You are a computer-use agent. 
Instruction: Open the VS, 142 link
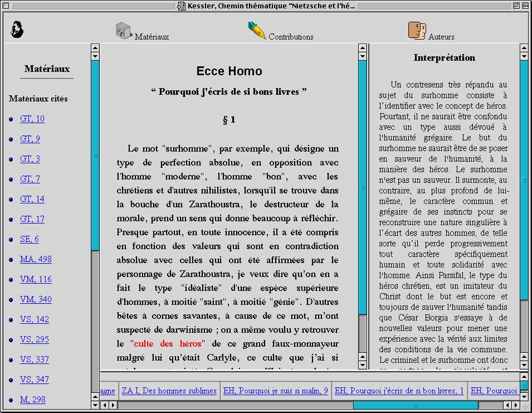point(35,319)
